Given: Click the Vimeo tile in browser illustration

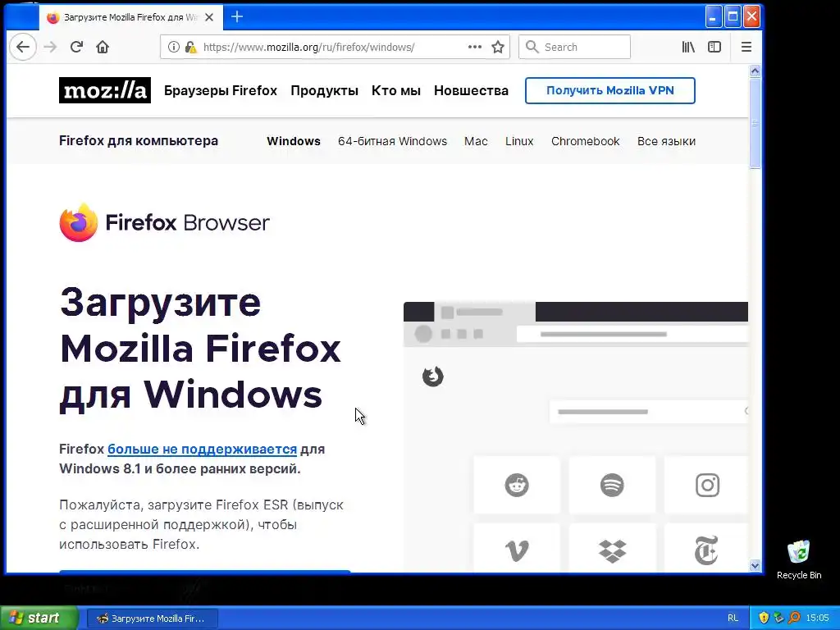Looking at the screenshot, I should tap(517, 550).
